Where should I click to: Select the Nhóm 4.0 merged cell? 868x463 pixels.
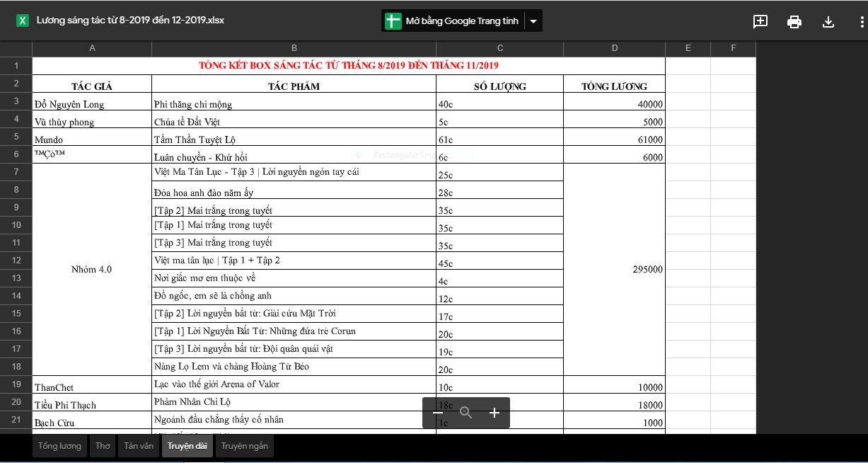click(92, 270)
